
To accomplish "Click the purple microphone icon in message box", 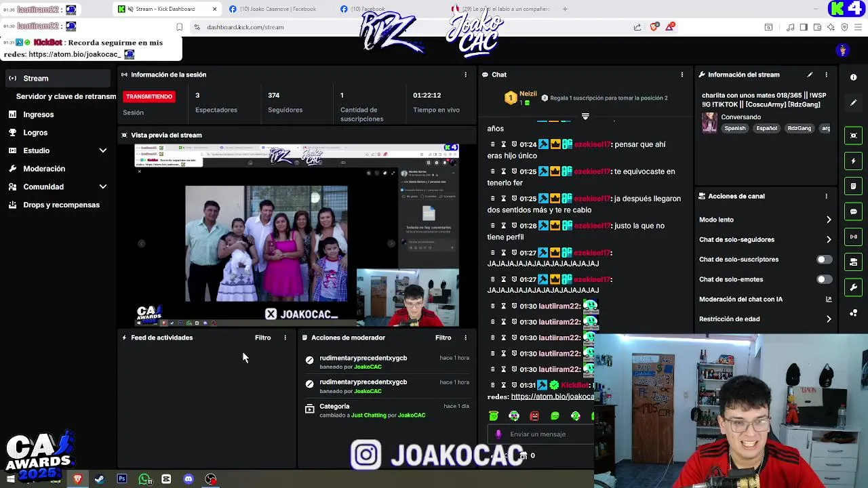I will tap(499, 434).
